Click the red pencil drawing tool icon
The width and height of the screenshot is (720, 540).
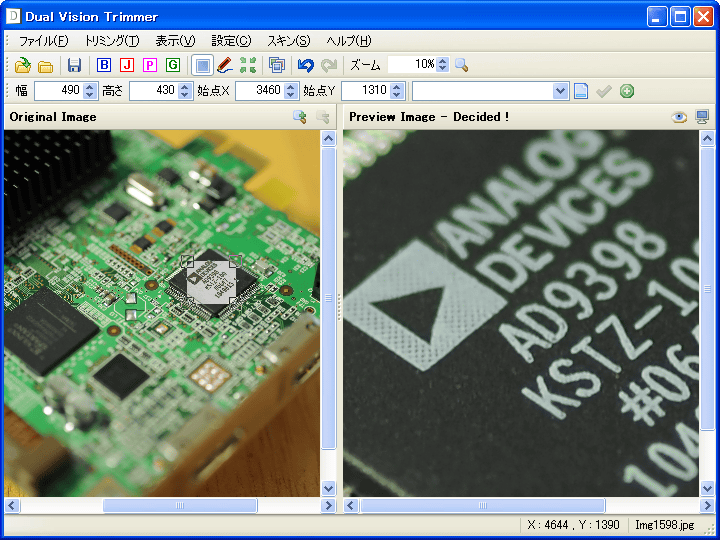225,65
